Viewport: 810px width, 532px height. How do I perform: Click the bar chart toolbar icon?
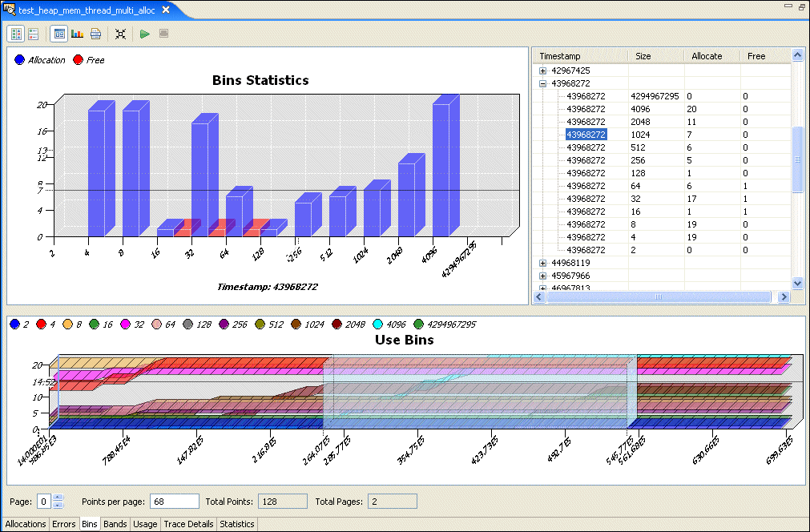77,34
